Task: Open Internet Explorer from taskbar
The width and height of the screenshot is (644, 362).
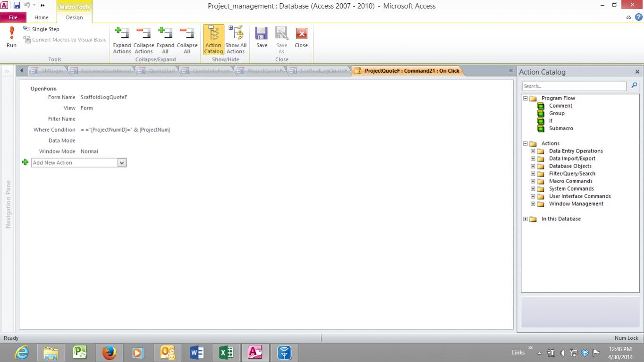Action: click(x=22, y=353)
